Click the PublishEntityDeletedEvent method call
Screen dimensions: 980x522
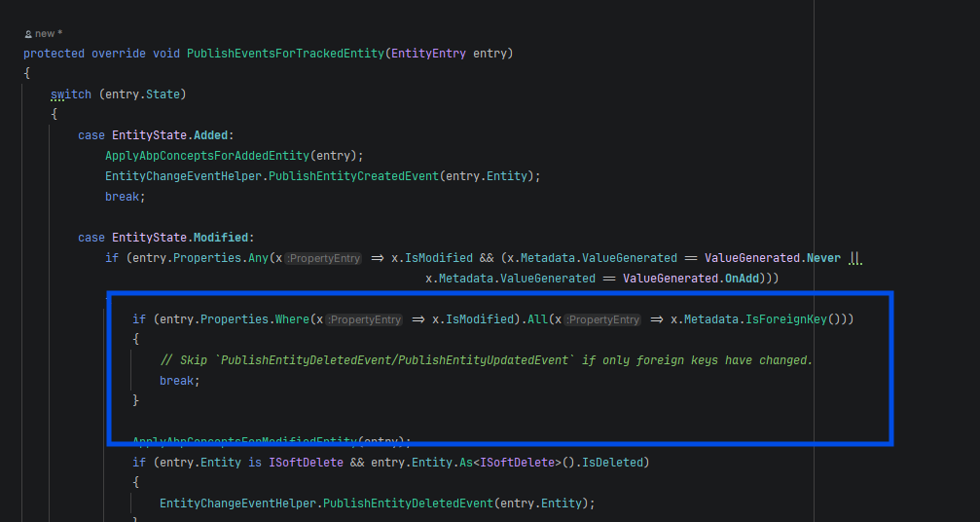pos(407,503)
